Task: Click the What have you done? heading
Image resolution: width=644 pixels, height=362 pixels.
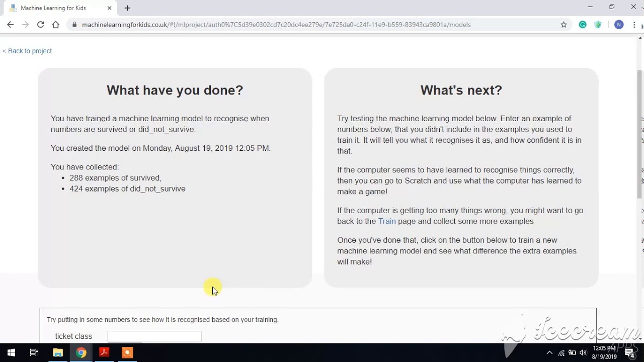Action: pyautogui.click(x=175, y=90)
